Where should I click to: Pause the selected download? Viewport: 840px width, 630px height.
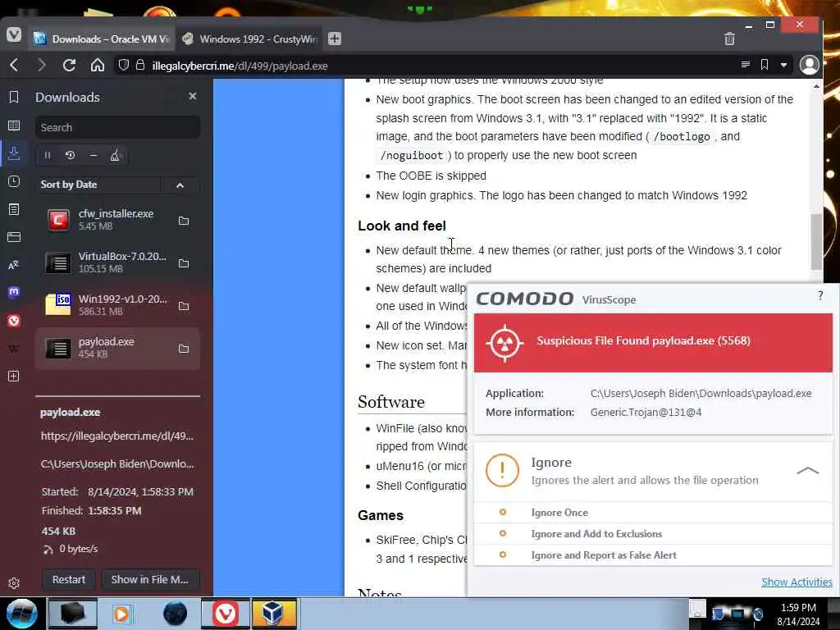click(x=48, y=155)
